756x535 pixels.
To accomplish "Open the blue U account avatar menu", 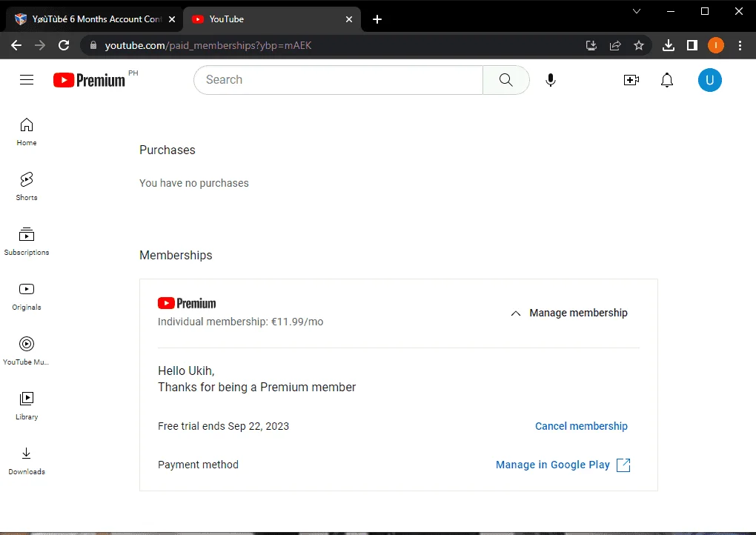I will (x=710, y=80).
